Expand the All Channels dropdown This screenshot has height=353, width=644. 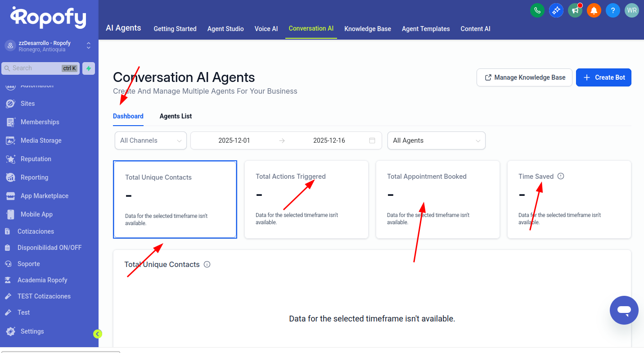pos(150,140)
